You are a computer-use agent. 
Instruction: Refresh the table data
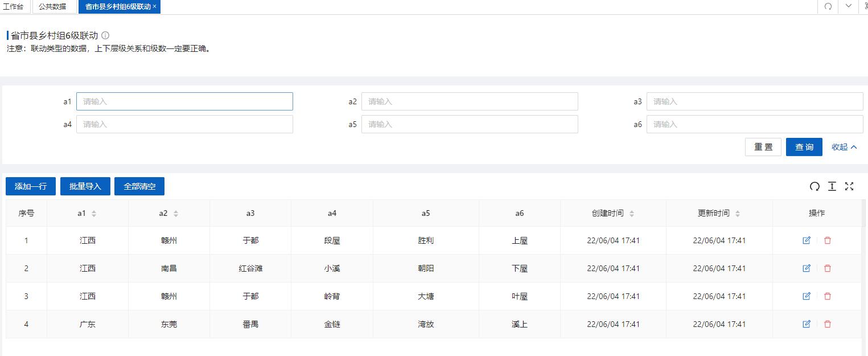tap(814, 186)
